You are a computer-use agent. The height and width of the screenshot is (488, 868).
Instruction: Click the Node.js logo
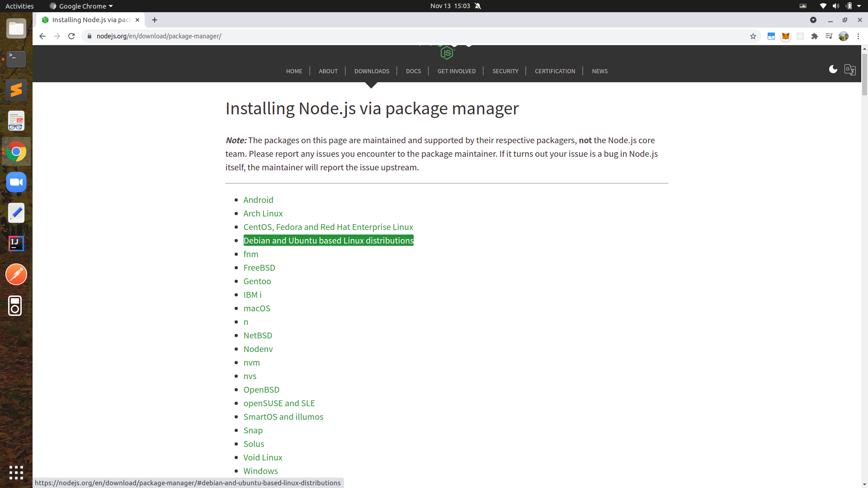[x=447, y=53]
